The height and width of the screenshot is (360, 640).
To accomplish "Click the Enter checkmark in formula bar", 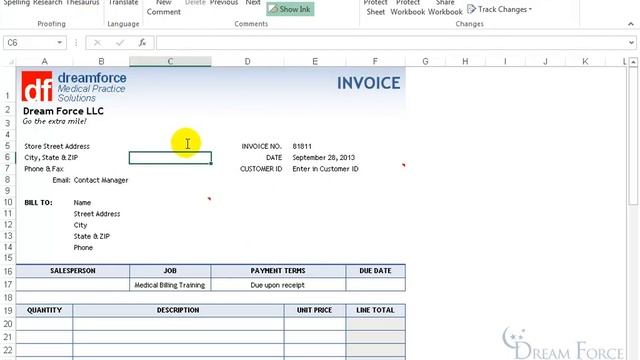I will click(x=120, y=42).
